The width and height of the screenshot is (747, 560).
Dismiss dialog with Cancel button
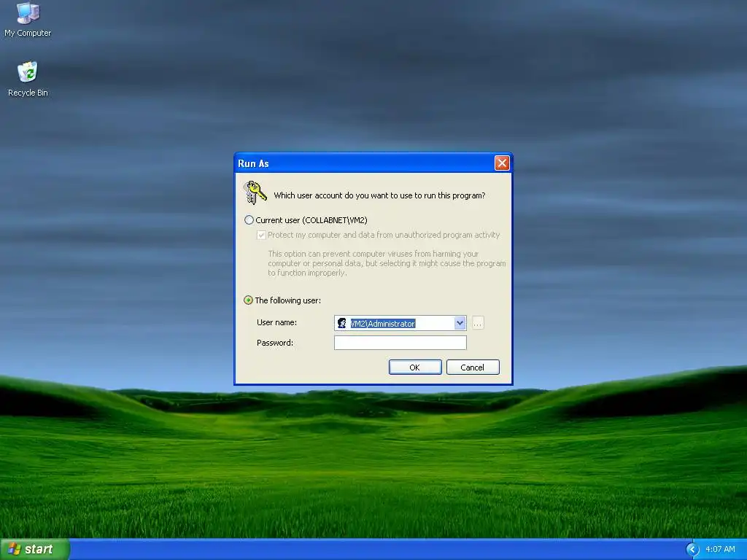pyautogui.click(x=473, y=367)
